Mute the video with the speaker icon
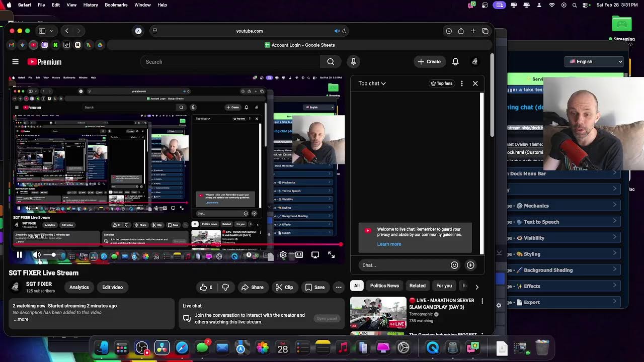Image resolution: width=644 pixels, height=362 pixels. [x=37, y=255]
